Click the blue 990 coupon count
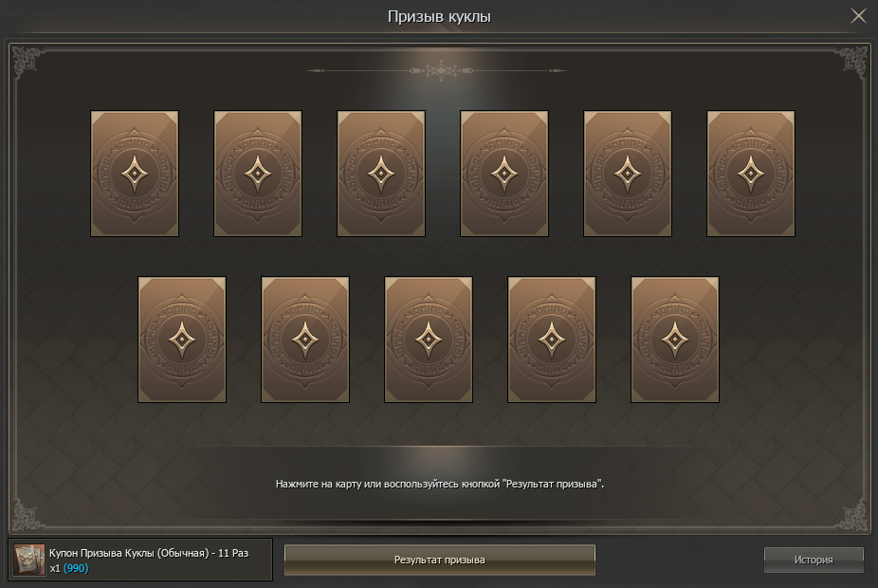This screenshot has height=588, width=878. click(76, 568)
